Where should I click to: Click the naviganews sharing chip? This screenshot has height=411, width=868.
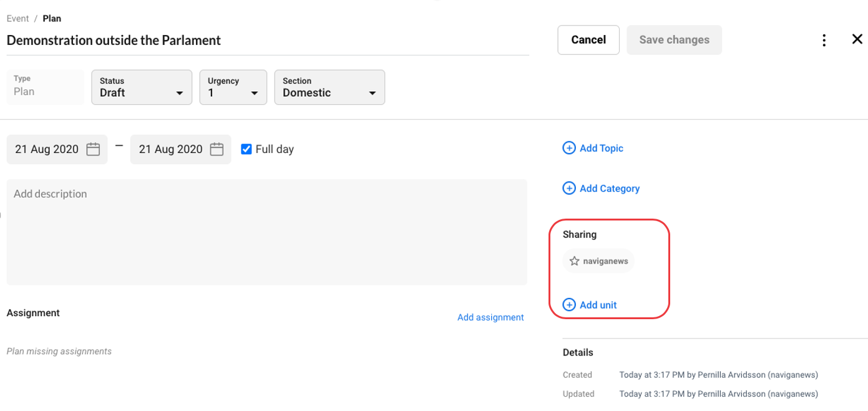click(x=605, y=261)
